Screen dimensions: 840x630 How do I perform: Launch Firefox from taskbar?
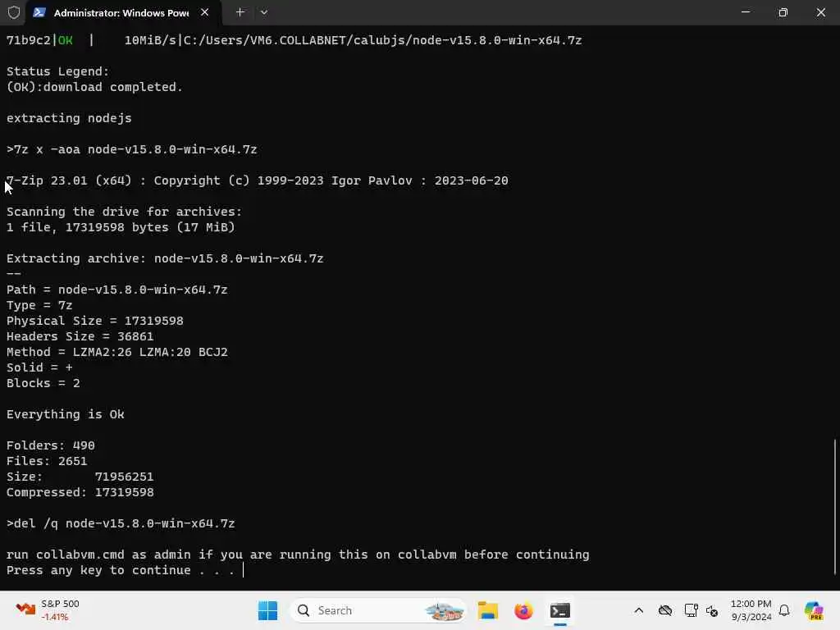[x=523, y=610]
